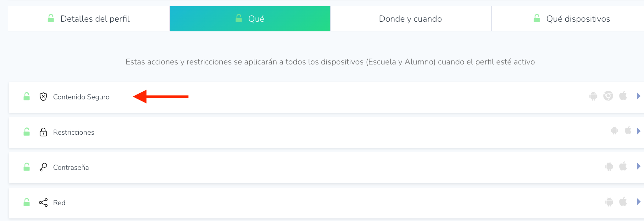Click the key icon beside Contraseña

pos(43,167)
